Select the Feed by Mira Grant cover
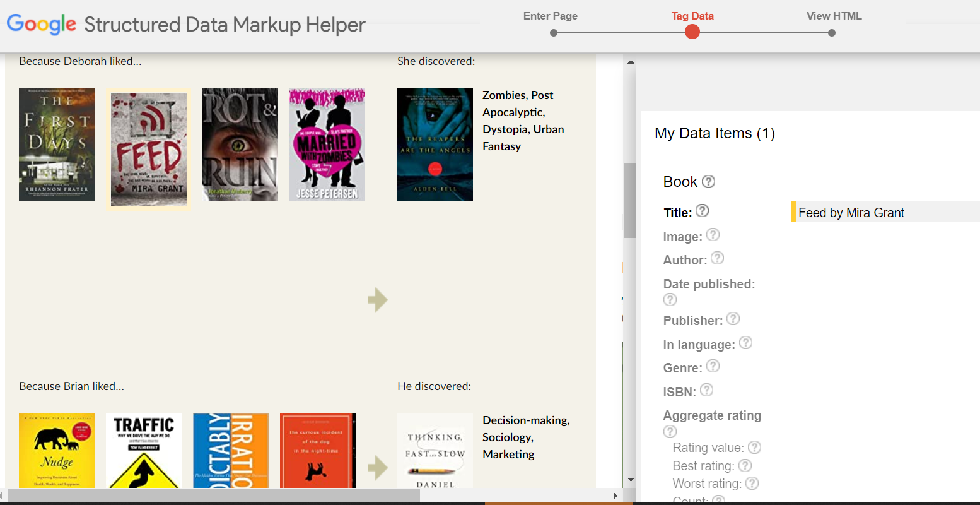Viewport: 980px width, 505px height. [149, 149]
